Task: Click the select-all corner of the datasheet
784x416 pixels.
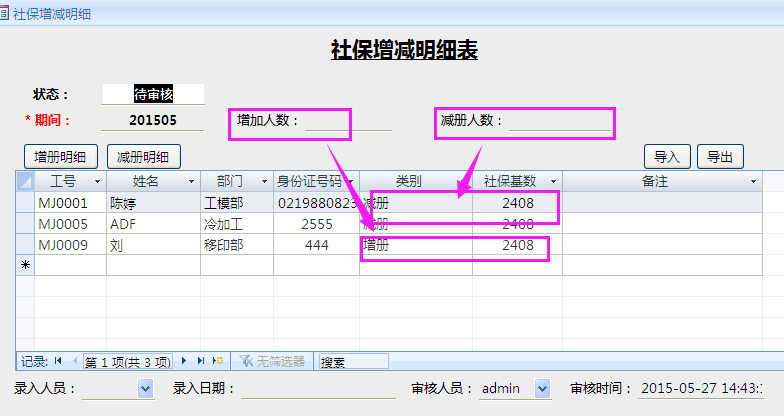Action: tap(25, 181)
